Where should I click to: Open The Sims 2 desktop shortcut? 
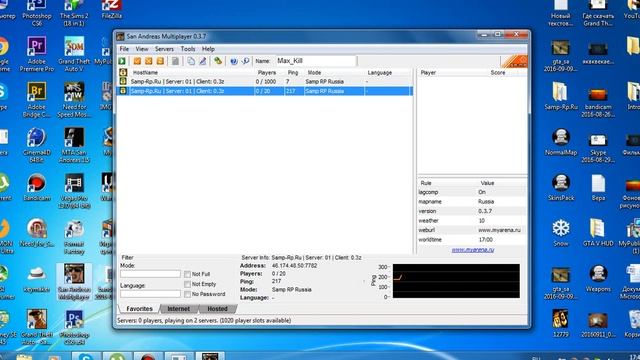[74, 12]
